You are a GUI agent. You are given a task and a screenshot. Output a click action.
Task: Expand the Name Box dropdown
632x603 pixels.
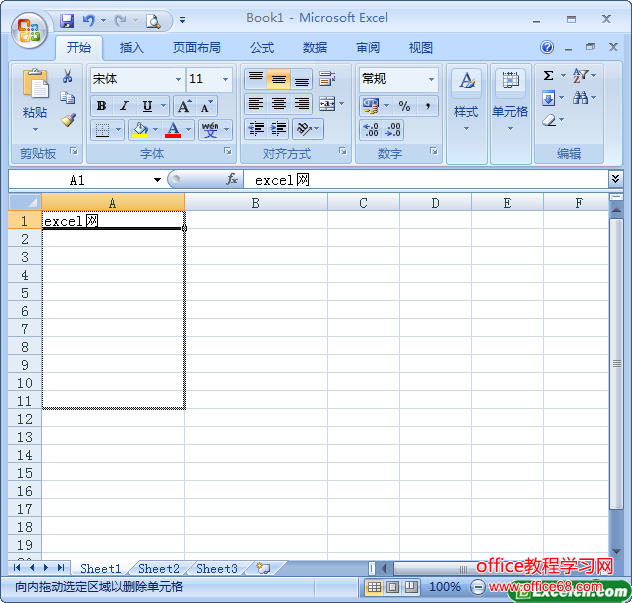[x=157, y=180]
